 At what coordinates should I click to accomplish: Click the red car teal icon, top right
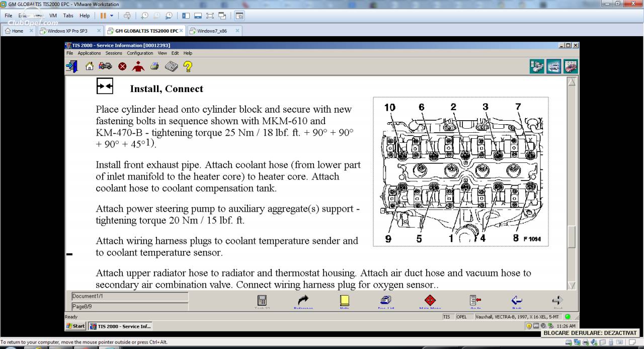tap(571, 66)
